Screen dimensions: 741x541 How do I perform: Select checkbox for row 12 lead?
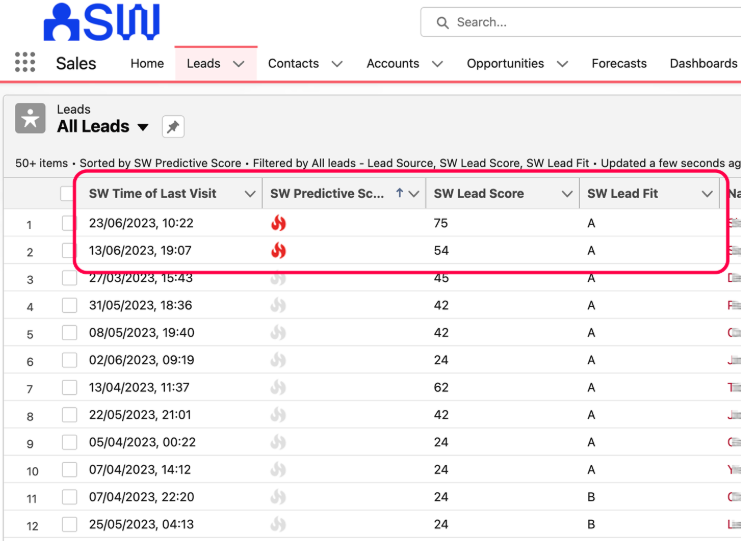pos(69,524)
